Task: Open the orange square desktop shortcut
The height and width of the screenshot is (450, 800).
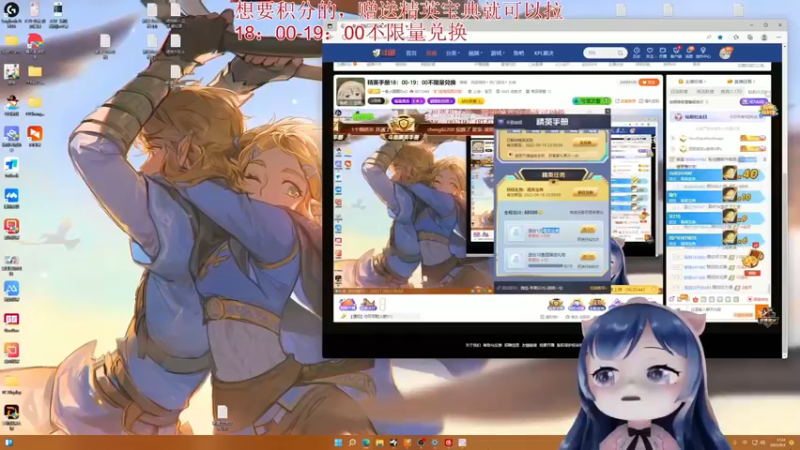Action: [35, 136]
